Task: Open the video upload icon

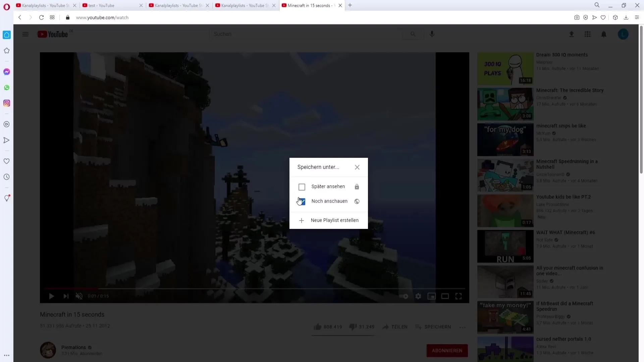Action: click(572, 34)
